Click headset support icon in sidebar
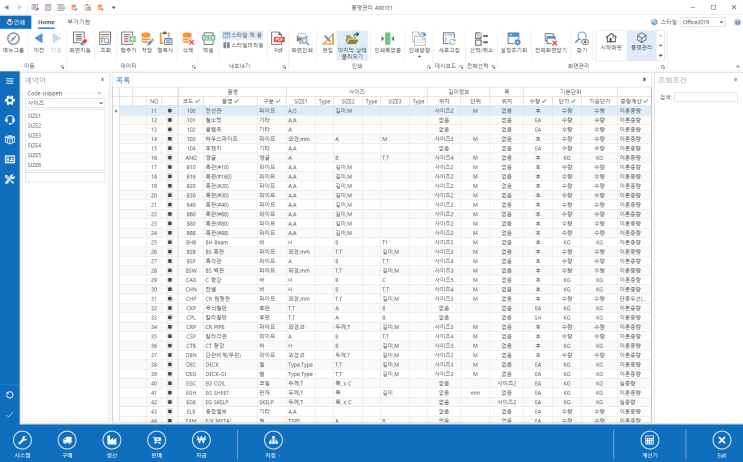This screenshot has height=462, width=743. [x=9, y=120]
